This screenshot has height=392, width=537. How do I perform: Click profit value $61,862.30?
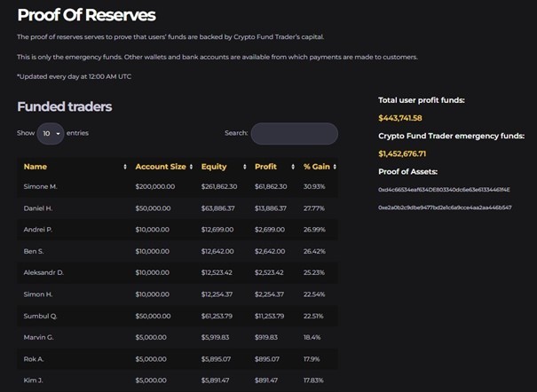[x=271, y=186]
